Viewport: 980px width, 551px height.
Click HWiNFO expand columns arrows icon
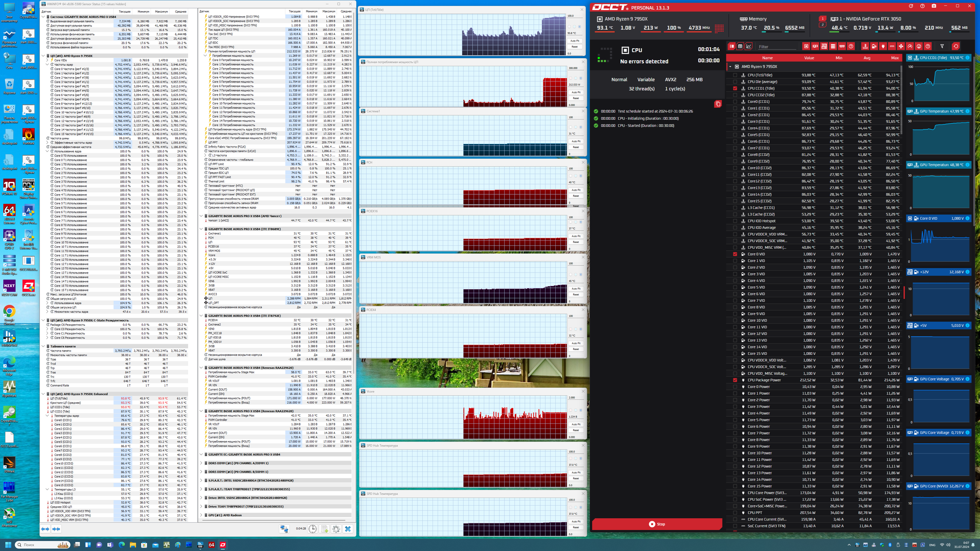click(45, 529)
